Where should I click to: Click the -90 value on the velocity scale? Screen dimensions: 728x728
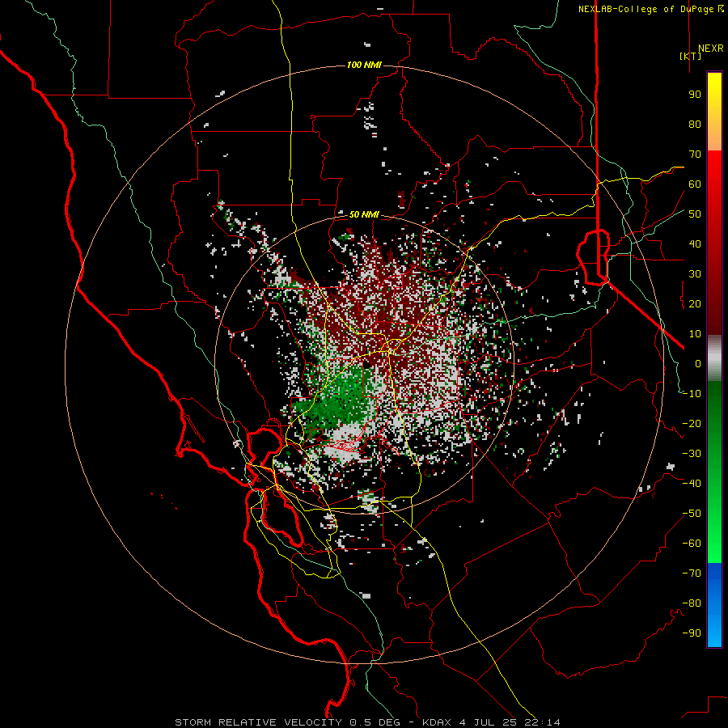(x=692, y=633)
